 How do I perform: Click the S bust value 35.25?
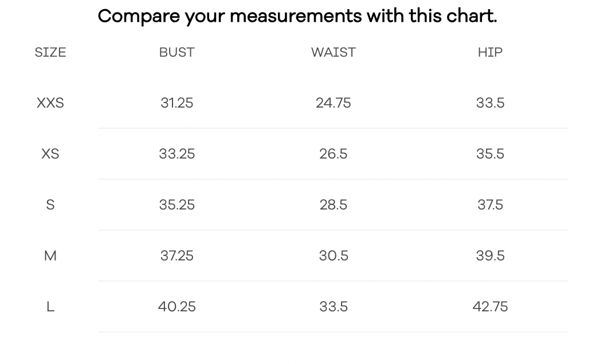click(177, 205)
